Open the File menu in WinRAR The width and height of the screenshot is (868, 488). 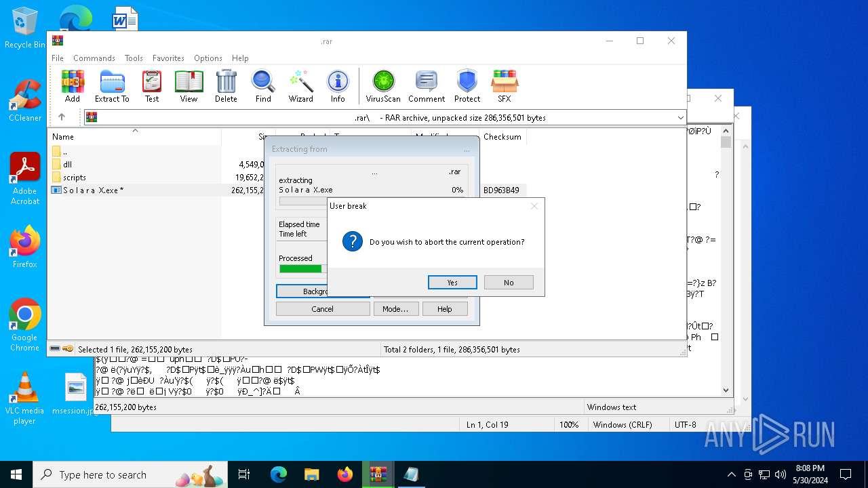pyautogui.click(x=58, y=58)
